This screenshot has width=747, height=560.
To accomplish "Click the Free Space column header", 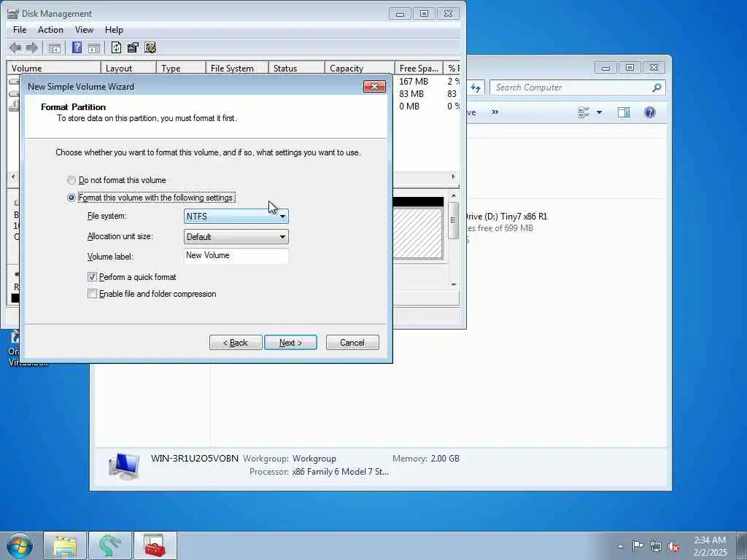I will [x=419, y=68].
